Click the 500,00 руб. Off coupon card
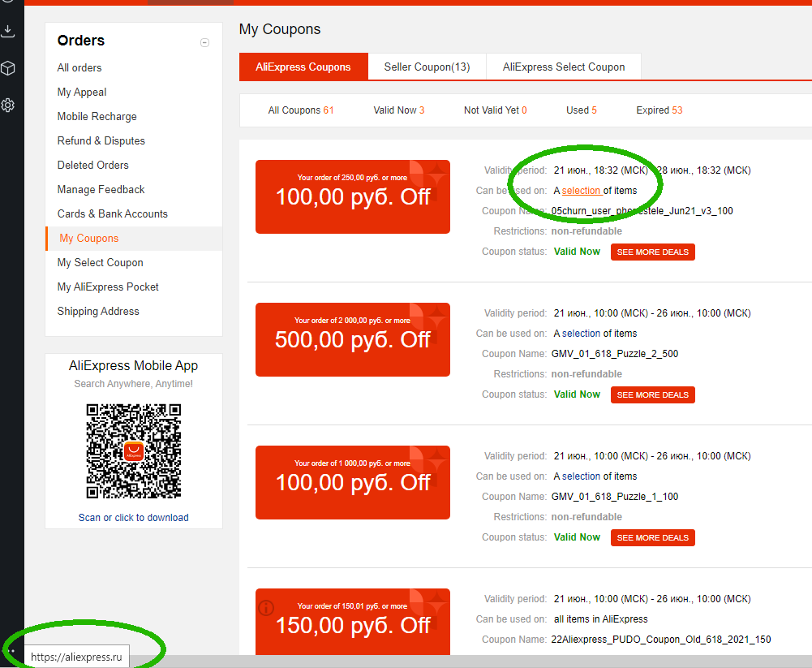The height and width of the screenshot is (668, 812). click(353, 340)
